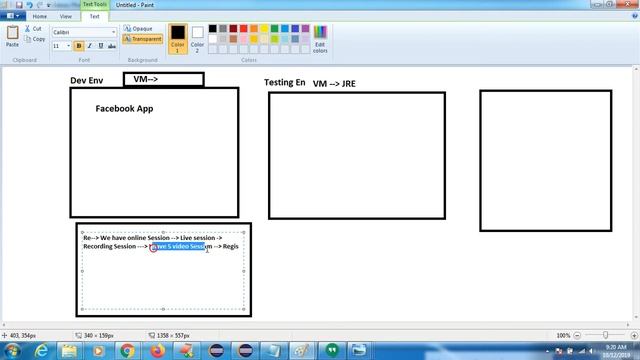
Task: Pick the red color swatch
Action: point(244,29)
